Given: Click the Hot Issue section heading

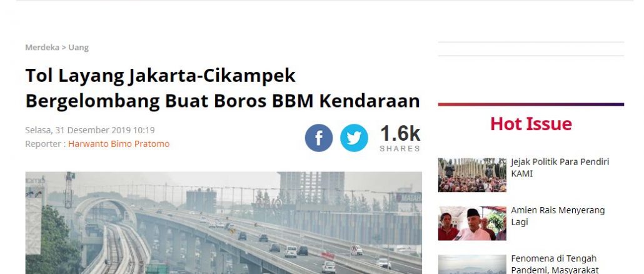Looking at the screenshot, I should pyautogui.click(x=531, y=124).
